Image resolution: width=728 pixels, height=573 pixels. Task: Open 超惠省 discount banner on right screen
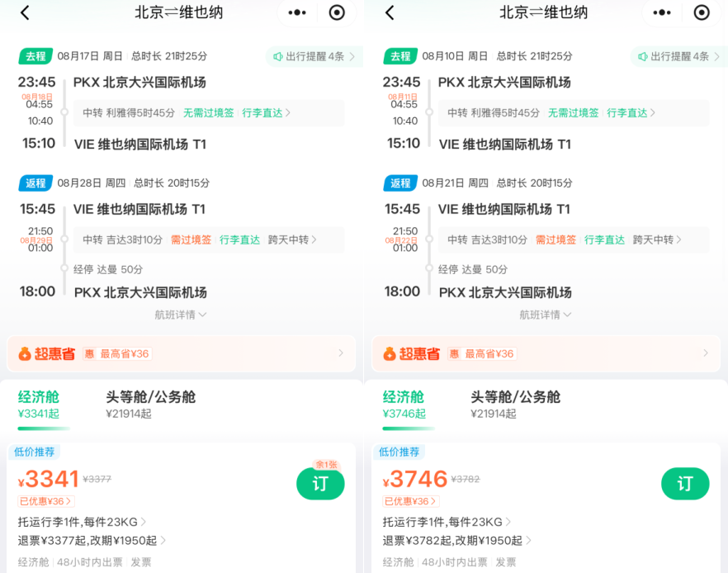(546, 353)
